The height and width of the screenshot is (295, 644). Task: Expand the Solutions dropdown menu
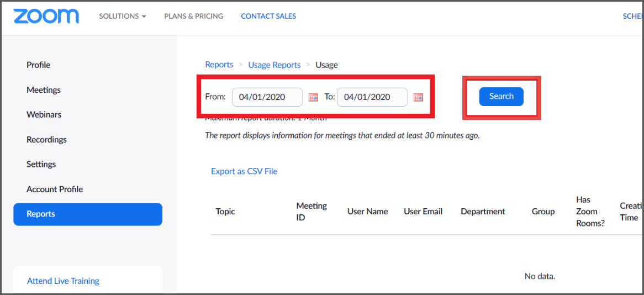pos(122,16)
